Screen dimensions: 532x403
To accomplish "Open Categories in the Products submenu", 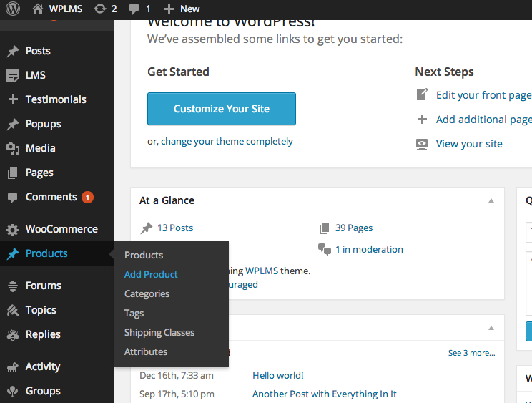I will [147, 293].
